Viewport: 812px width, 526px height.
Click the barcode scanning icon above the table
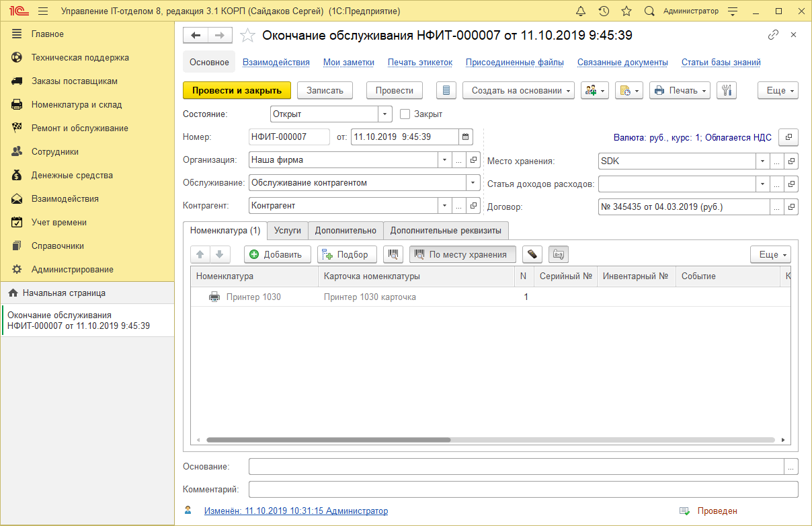coord(393,254)
